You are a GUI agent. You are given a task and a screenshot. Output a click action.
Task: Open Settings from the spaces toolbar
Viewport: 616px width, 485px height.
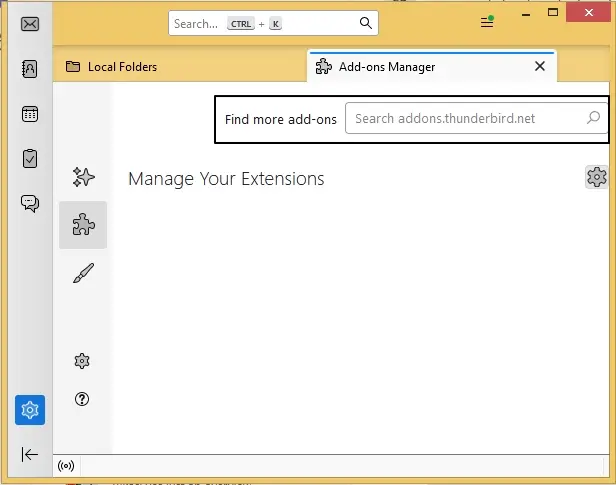(x=30, y=410)
